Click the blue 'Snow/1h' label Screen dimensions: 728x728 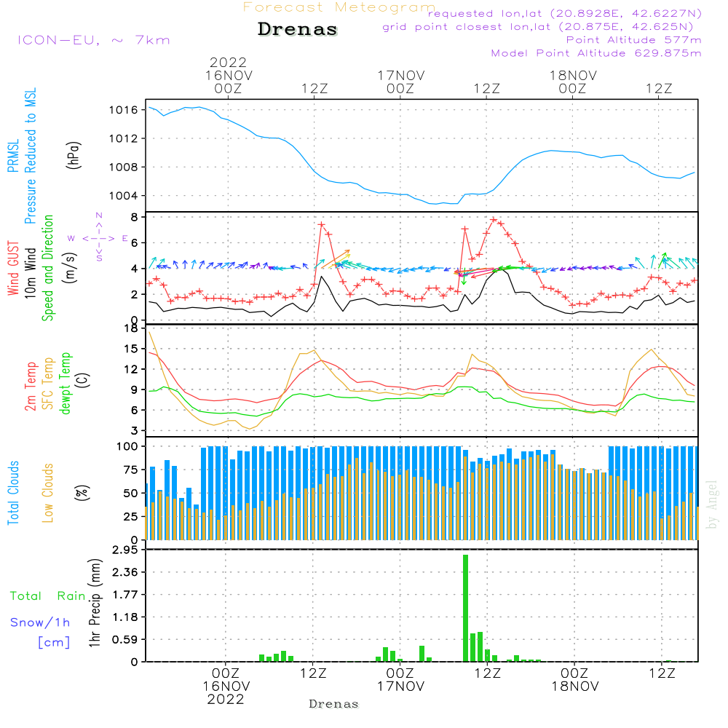tap(40, 622)
